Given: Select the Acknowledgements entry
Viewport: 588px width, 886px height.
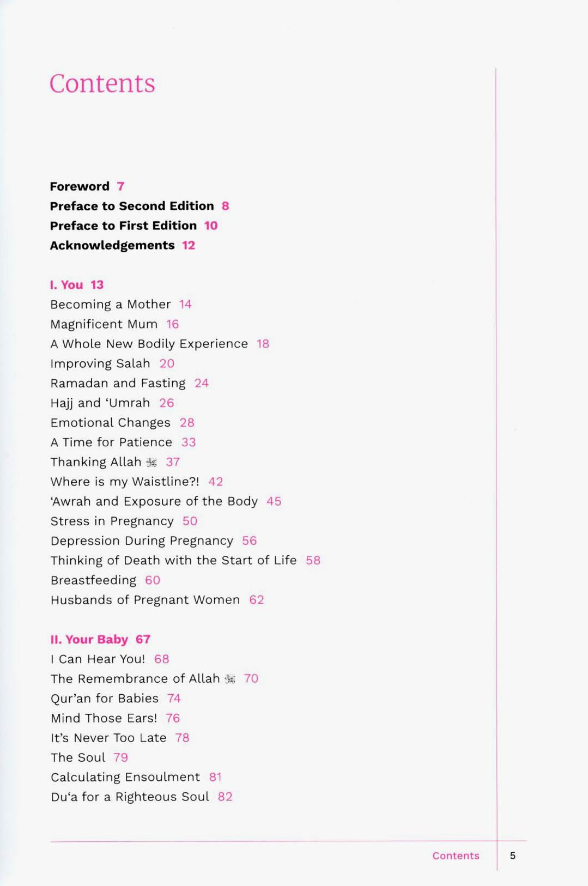Looking at the screenshot, I should pos(112,245).
